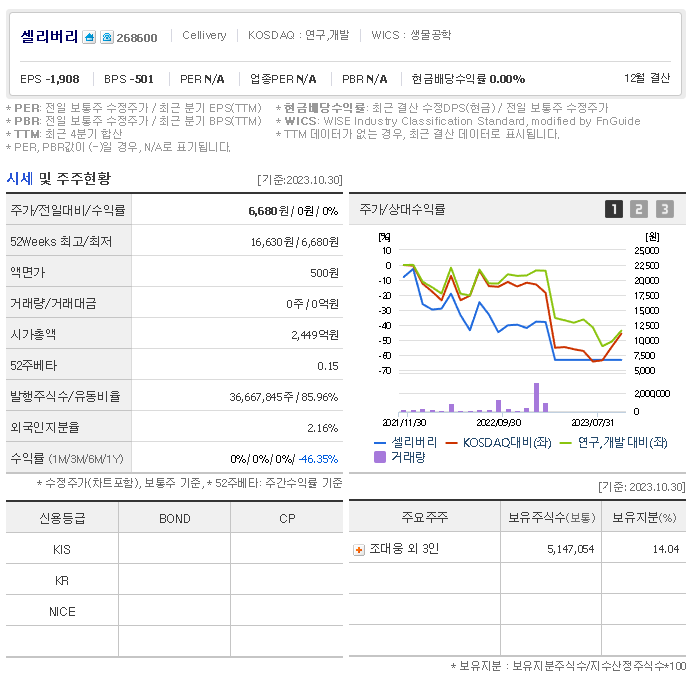Image resolution: width=695 pixels, height=680 pixels.
Task: Click the CP column header
Action: coord(287,519)
